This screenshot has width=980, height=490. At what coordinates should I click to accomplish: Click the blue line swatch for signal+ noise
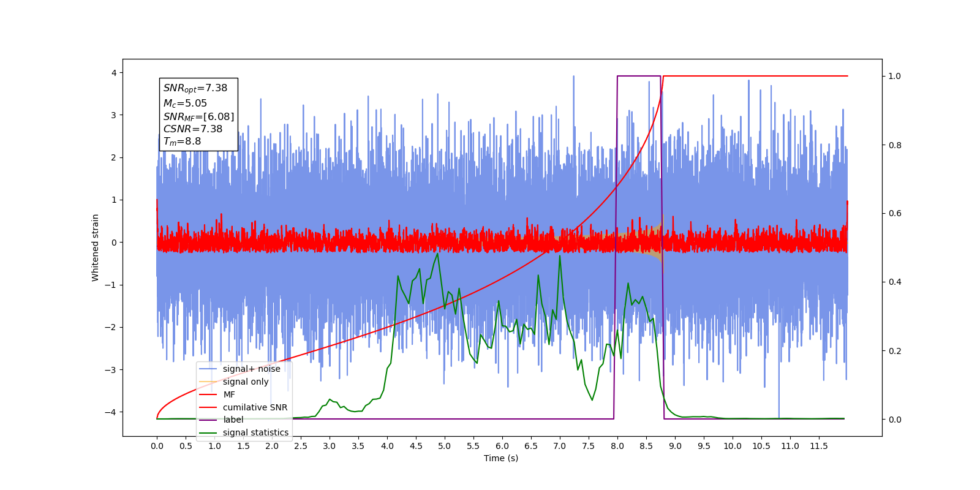tap(208, 369)
